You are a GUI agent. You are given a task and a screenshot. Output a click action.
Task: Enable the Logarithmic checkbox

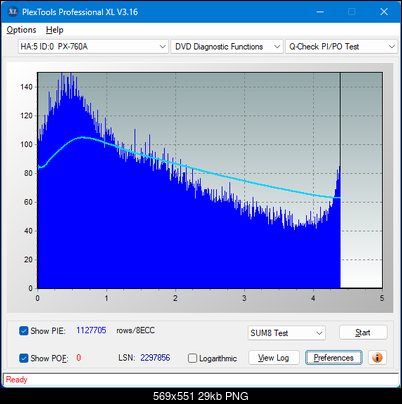click(192, 358)
